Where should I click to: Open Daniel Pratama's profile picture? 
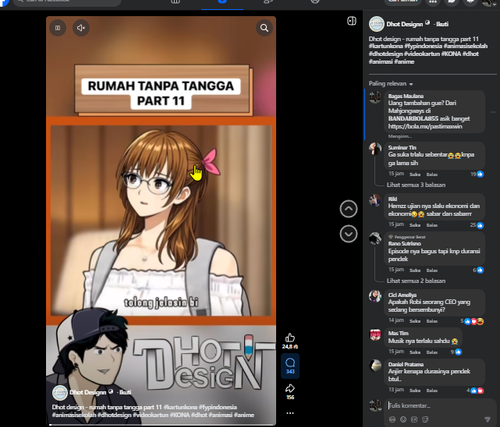tap(375, 366)
